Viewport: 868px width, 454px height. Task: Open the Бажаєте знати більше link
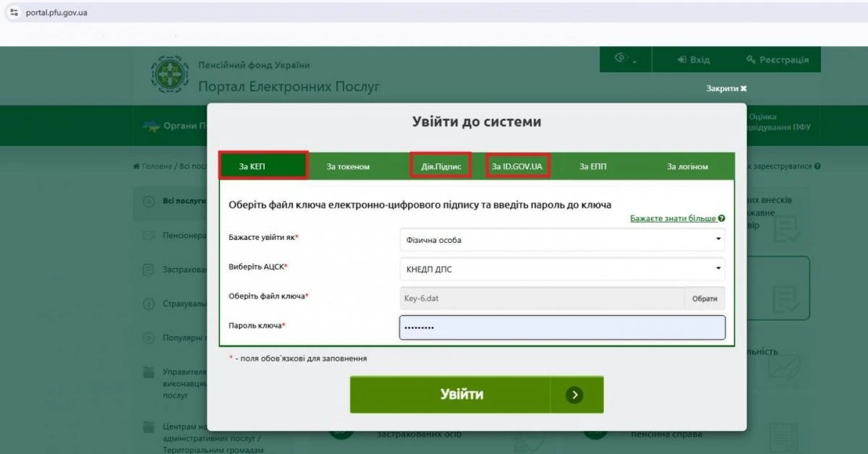(x=673, y=218)
